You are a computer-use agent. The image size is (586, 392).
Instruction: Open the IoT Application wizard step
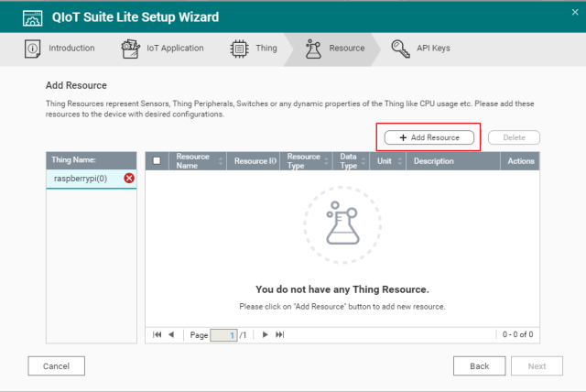pyautogui.click(x=163, y=49)
